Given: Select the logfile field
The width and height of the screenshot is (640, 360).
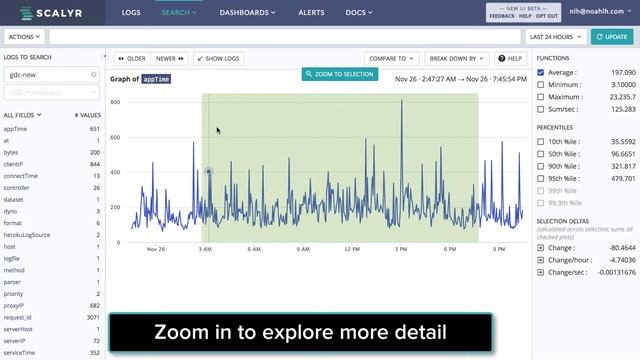Looking at the screenshot, I should pos(11,259).
